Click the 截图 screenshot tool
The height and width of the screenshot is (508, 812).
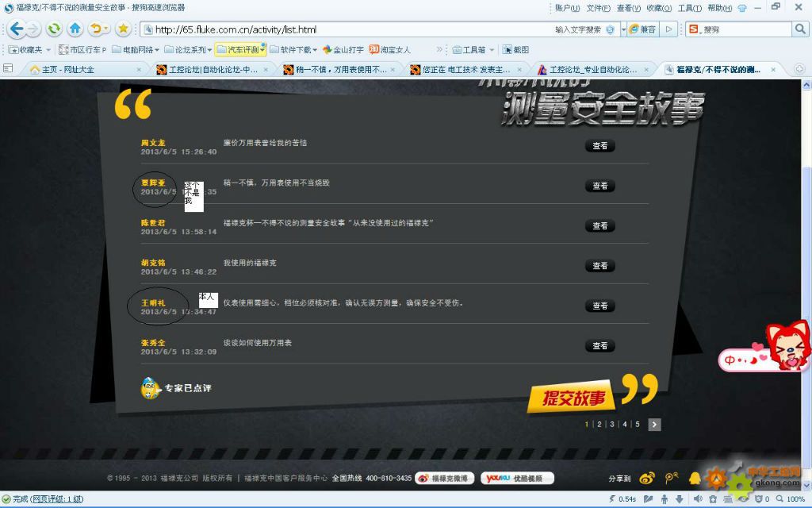[x=515, y=50]
